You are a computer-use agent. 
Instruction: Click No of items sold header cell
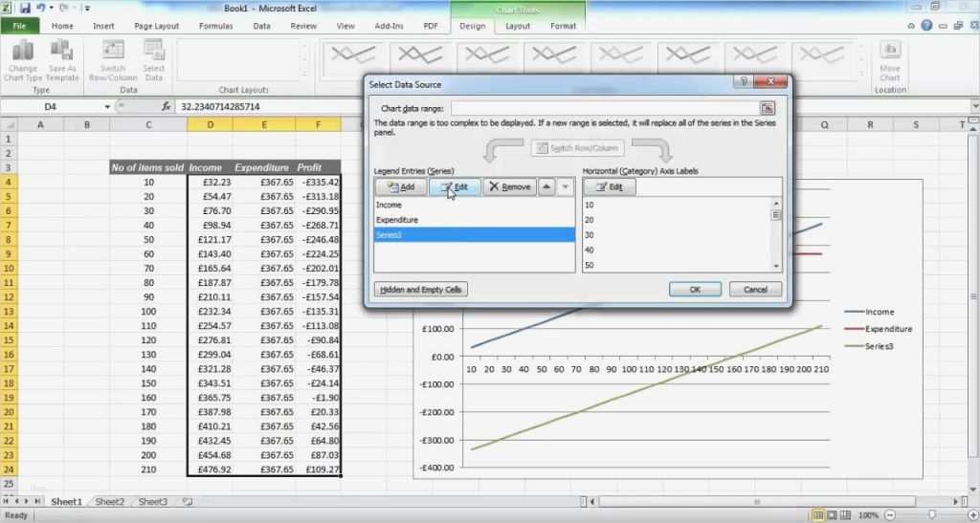pos(148,167)
